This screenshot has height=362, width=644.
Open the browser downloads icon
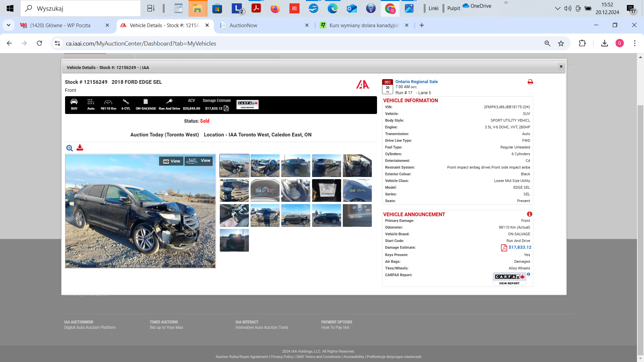click(x=604, y=43)
